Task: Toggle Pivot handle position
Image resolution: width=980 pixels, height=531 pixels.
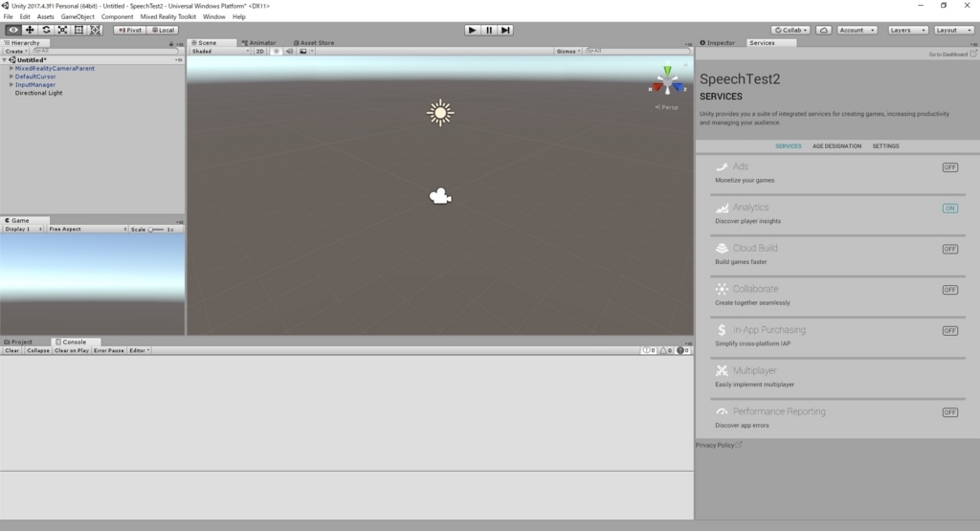Action: point(130,30)
